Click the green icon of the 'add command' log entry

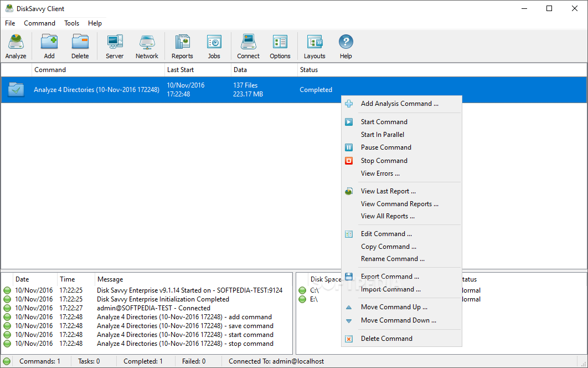tap(7, 317)
